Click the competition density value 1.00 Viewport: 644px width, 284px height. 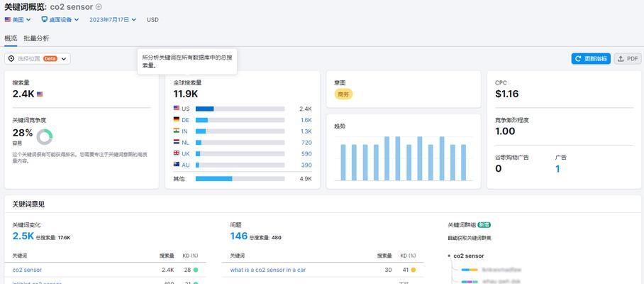505,131
